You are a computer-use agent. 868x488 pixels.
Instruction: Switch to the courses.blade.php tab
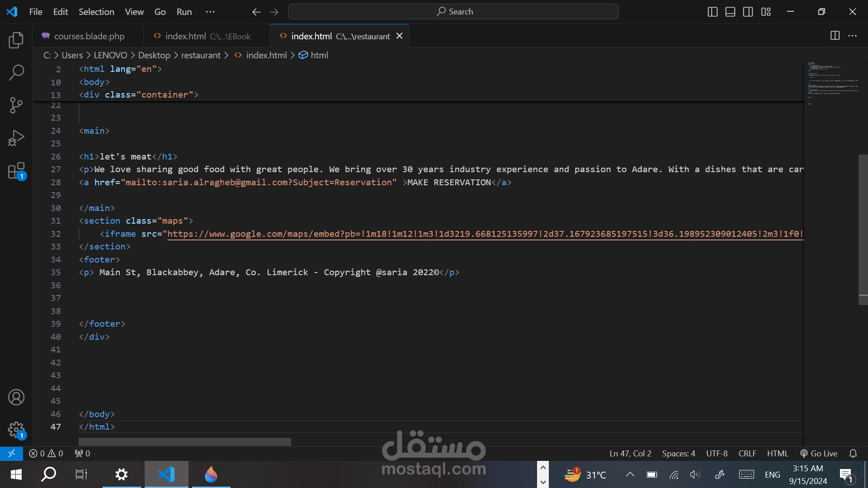(x=89, y=36)
